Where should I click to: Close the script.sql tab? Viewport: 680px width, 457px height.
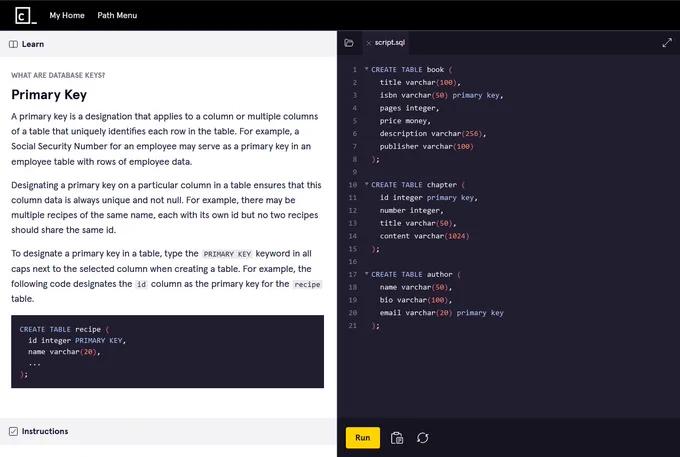pos(368,43)
